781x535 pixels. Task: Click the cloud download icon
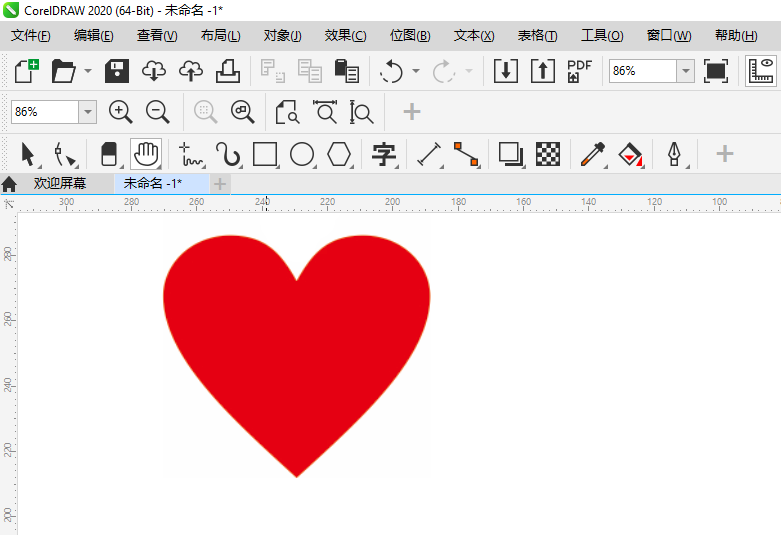[154, 71]
